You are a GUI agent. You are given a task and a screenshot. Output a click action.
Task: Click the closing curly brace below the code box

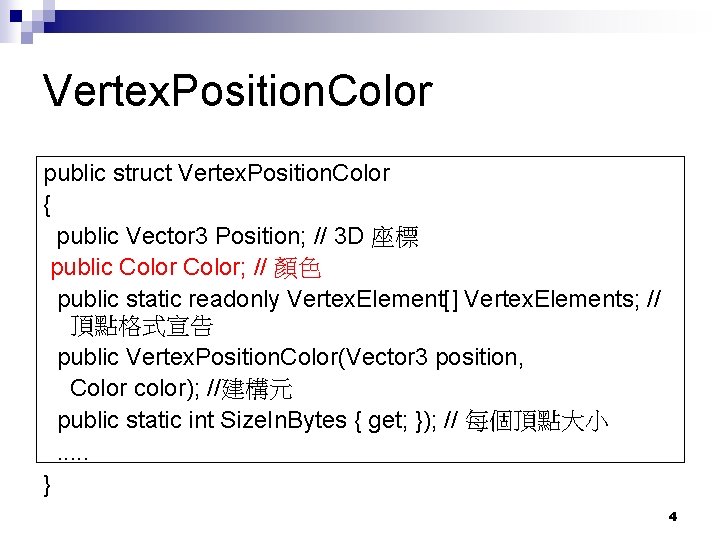[x=48, y=485]
